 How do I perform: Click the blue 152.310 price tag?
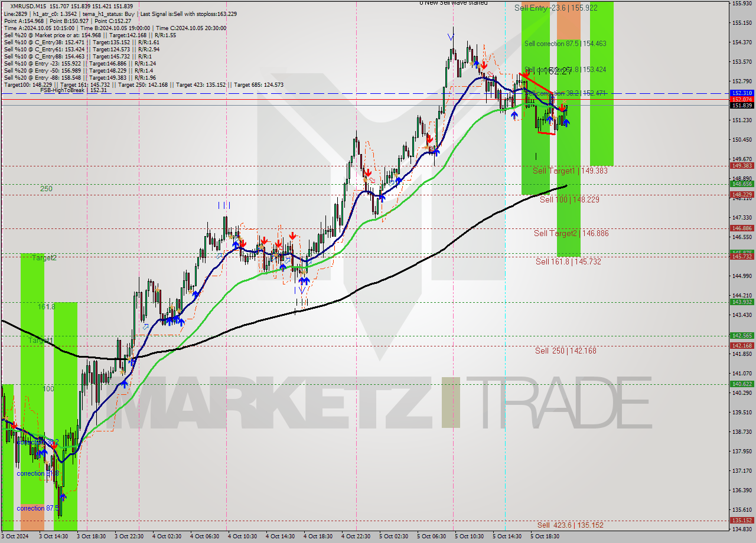click(742, 93)
